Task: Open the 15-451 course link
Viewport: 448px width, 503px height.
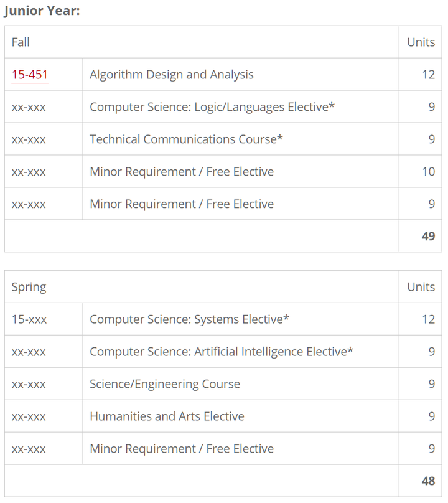Action: 30,75
